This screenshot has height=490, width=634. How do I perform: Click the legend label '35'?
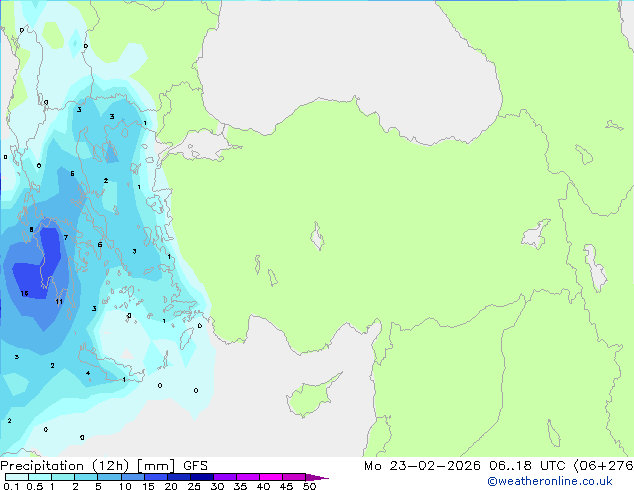pyautogui.click(x=240, y=486)
